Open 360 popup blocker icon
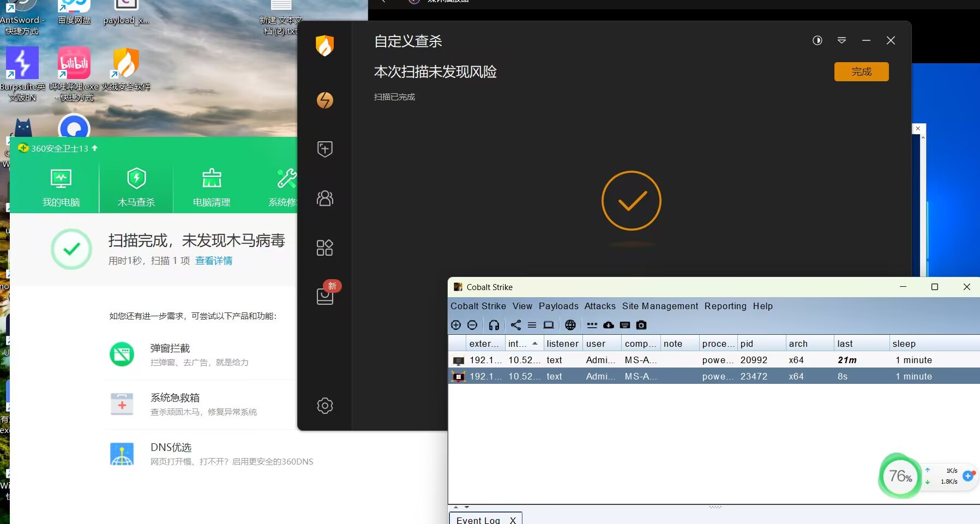 (122, 354)
